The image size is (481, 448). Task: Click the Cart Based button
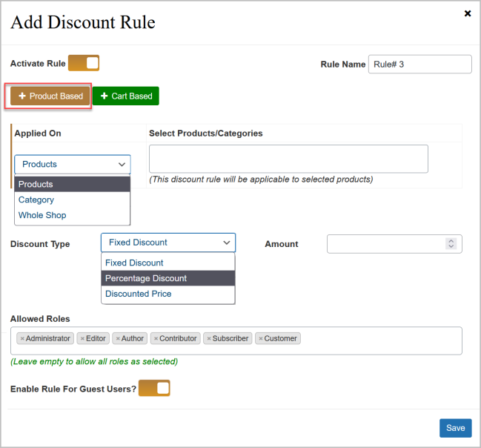pyautogui.click(x=126, y=96)
